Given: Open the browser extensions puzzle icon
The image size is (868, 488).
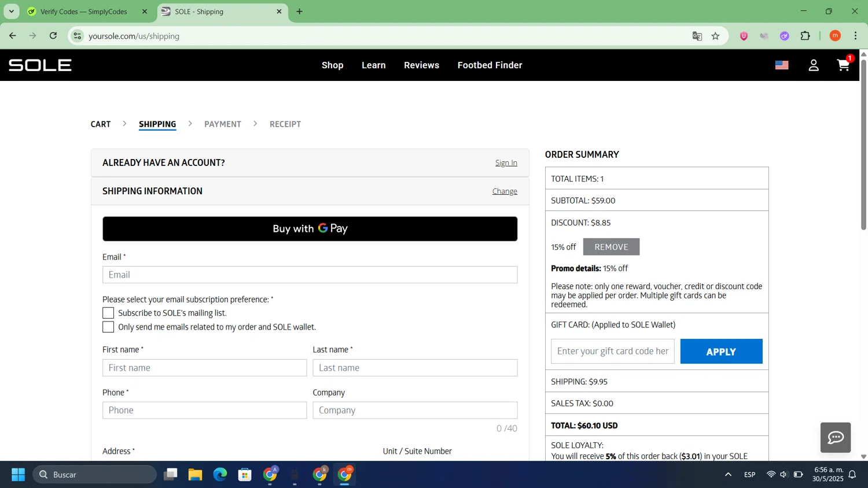Looking at the screenshot, I should [805, 36].
